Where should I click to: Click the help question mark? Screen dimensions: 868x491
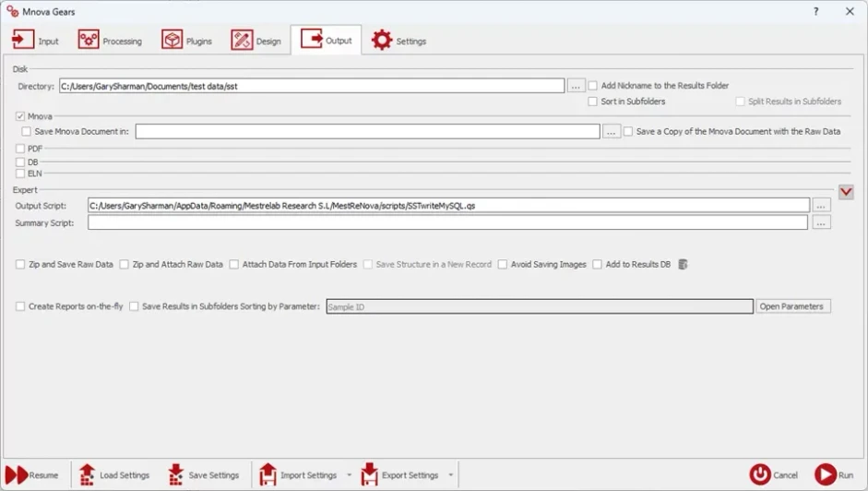(816, 11)
